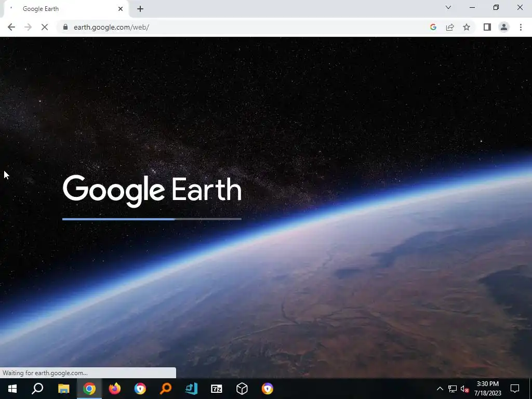Image resolution: width=532 pixels, height=399 pixels.
Task: Open a new tab with plus button
Action: point(140,9)
